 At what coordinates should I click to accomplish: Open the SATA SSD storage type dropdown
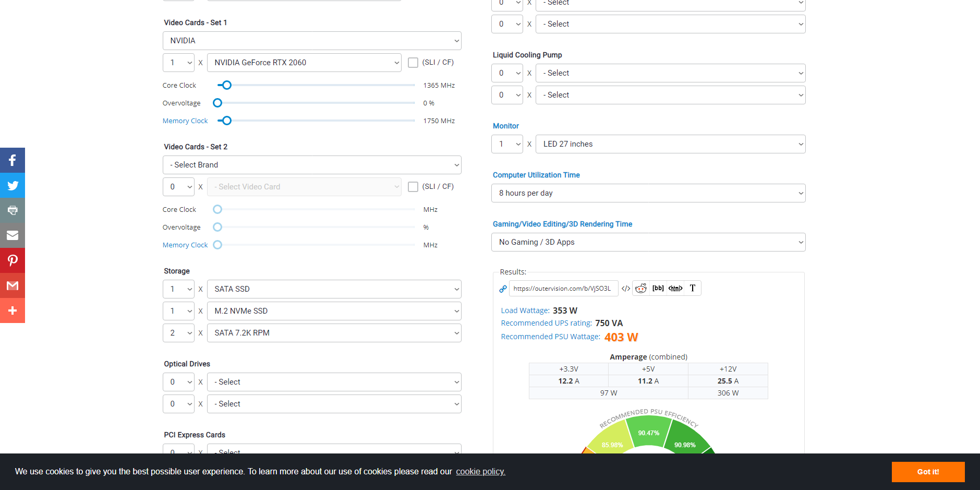(334, 289)
